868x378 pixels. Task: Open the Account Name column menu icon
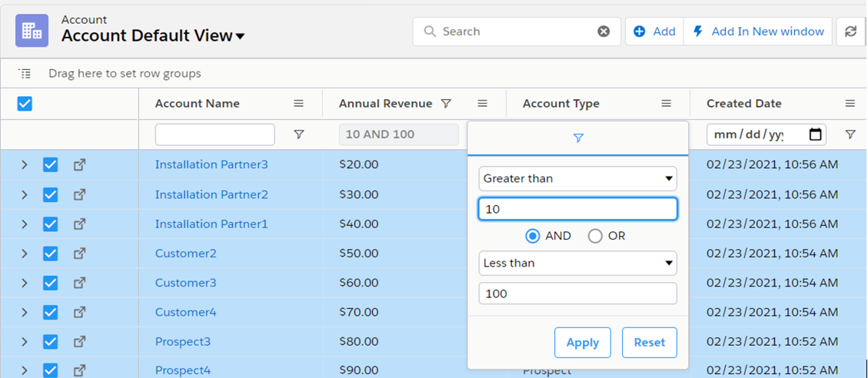pos(298,104)
